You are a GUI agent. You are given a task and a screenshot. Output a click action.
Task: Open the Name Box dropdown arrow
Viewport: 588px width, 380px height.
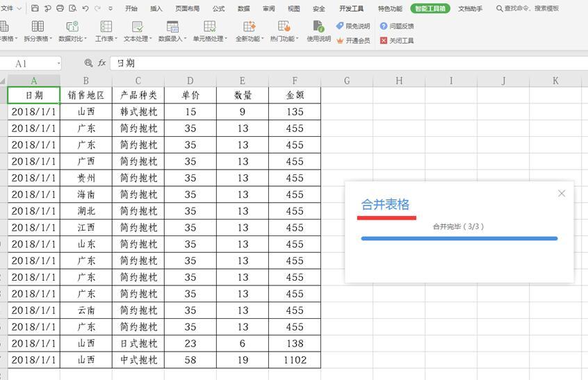[x=58, y=64]
